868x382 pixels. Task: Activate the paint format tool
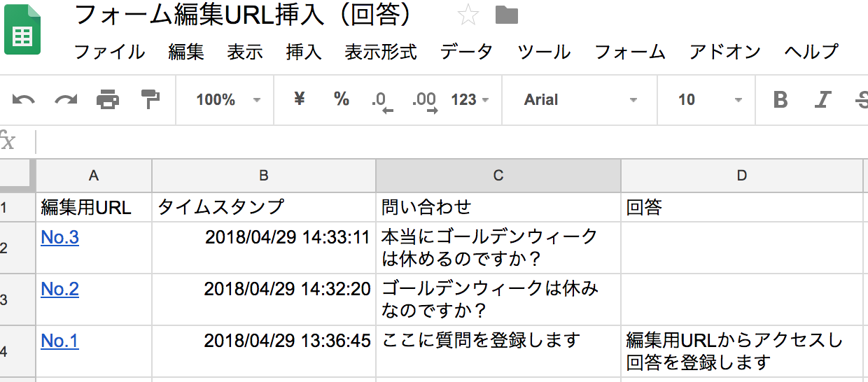(x=150, y=99)
